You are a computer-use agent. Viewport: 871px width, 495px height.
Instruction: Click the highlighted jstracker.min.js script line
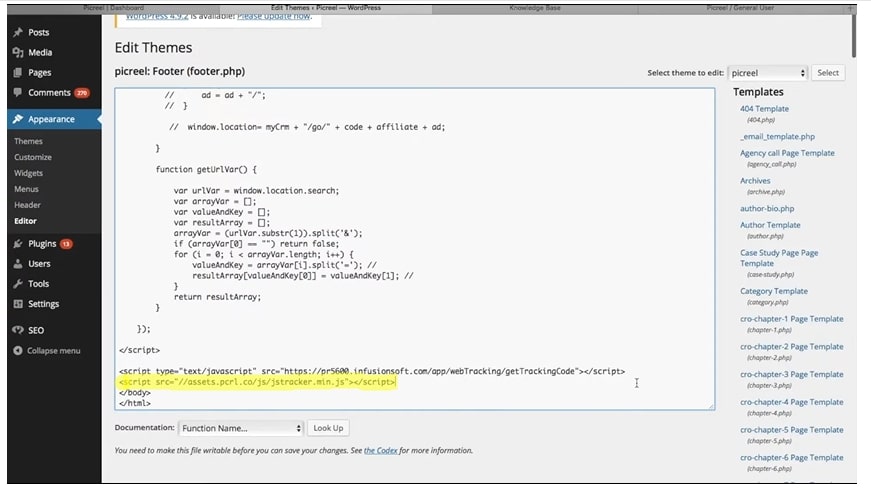click(x=257, y=382)
